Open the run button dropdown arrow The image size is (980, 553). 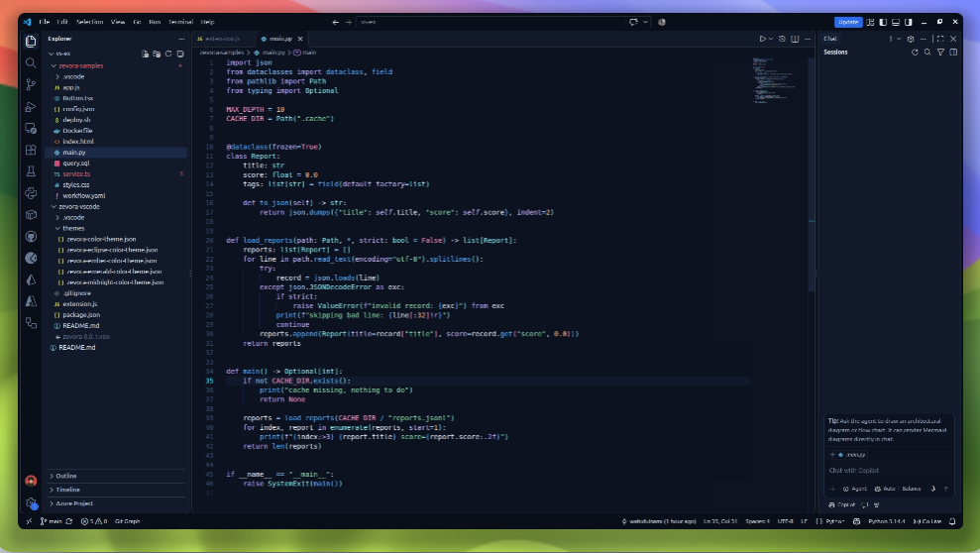771,39
